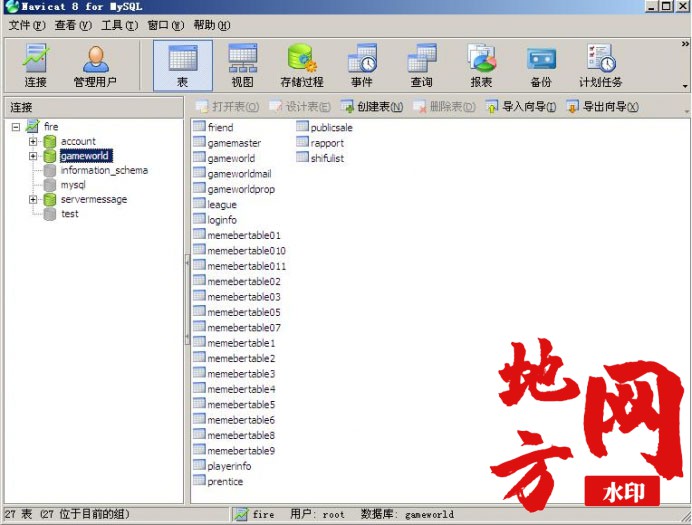Click the panel splitter collapse handle

click(187, 300)
